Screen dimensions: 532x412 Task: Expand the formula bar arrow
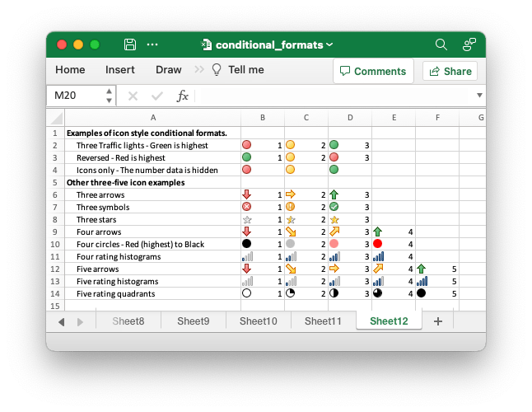[x=479, y=96]
